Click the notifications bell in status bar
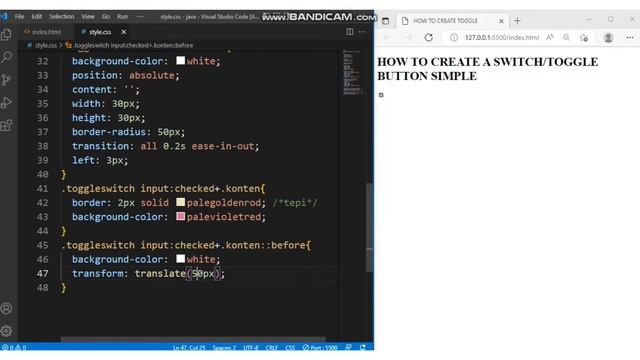Viewport: 640px width, 360px height. click(x=363, y=347)
